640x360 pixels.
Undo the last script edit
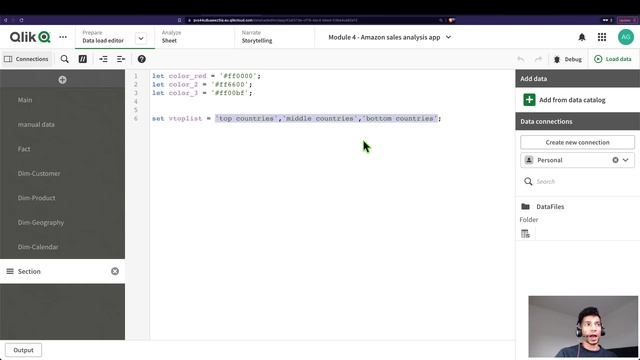(521, 59)
